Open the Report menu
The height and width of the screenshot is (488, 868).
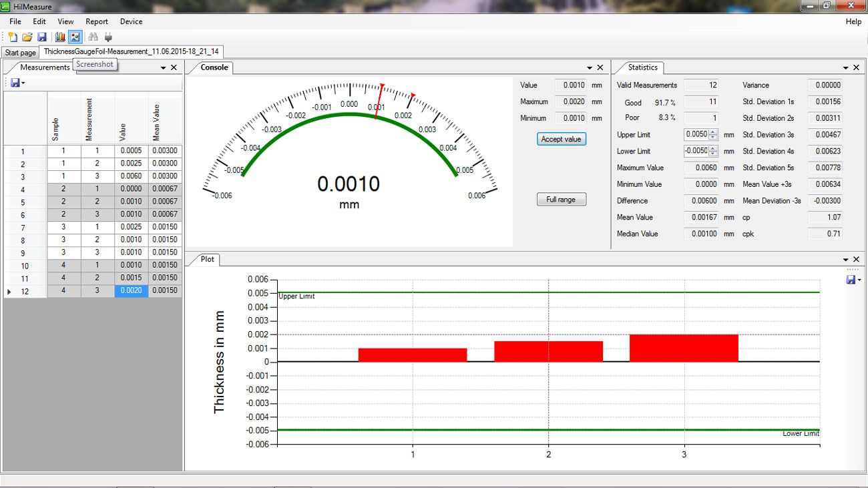pyautogui.click(x=97, y=21)
